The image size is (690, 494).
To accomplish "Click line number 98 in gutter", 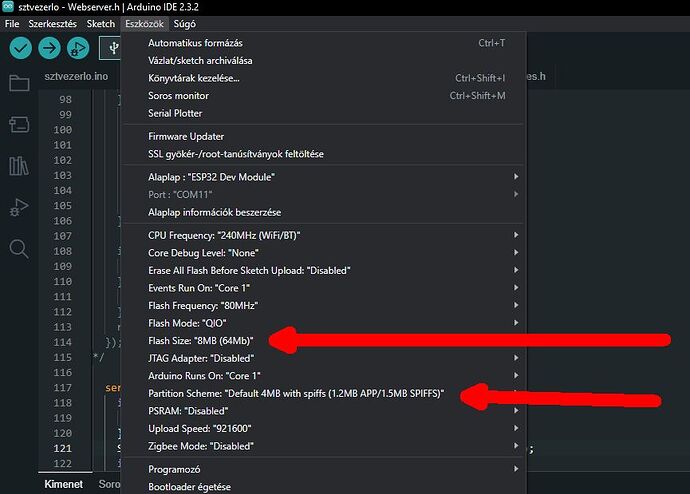I will 65,99.
